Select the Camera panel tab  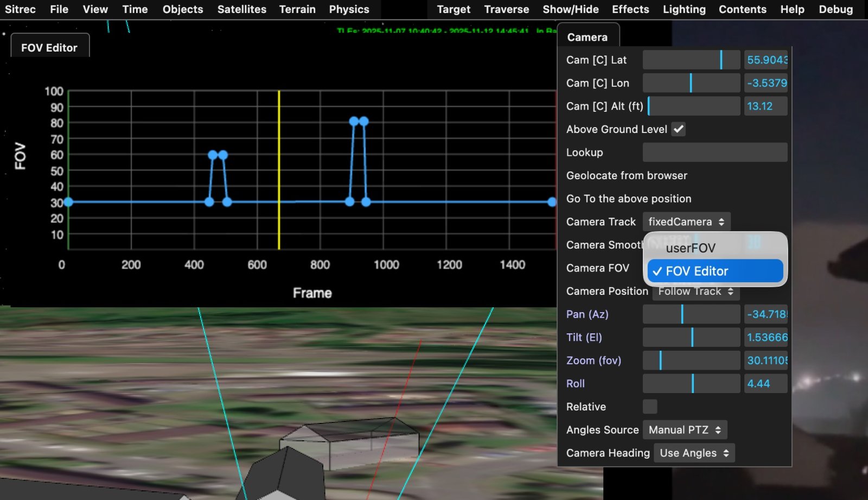(x=587, y=37)
